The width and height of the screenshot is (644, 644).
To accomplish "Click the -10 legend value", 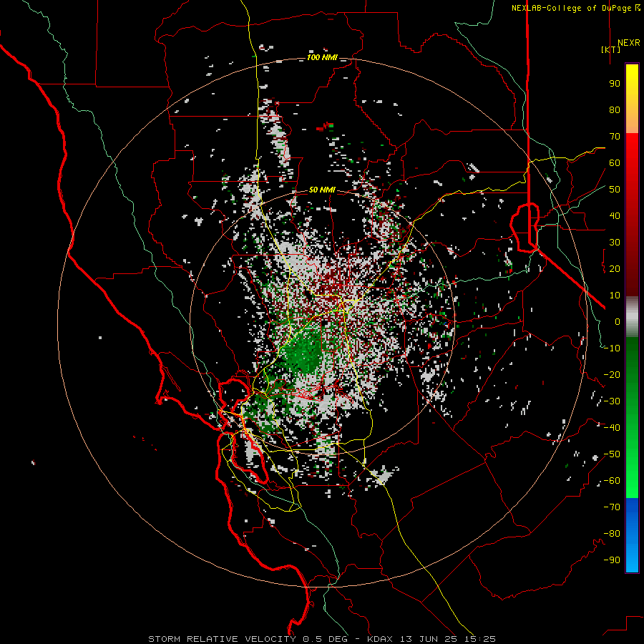I will pyautogui.click(x=612, y=348).
